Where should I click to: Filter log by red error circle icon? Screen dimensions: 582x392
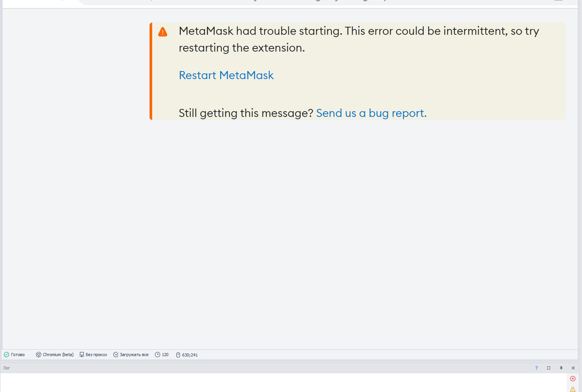(x=573, y=379)
